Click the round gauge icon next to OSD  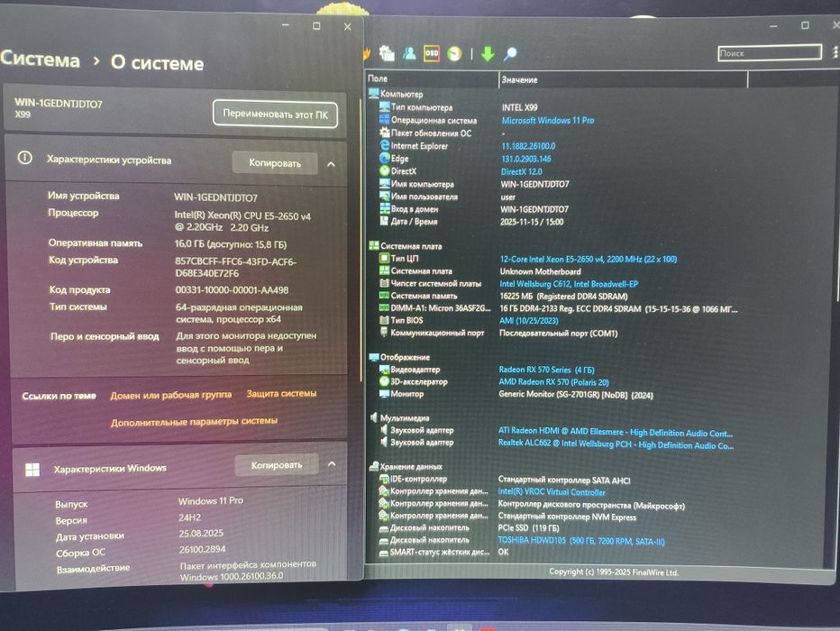454,53
